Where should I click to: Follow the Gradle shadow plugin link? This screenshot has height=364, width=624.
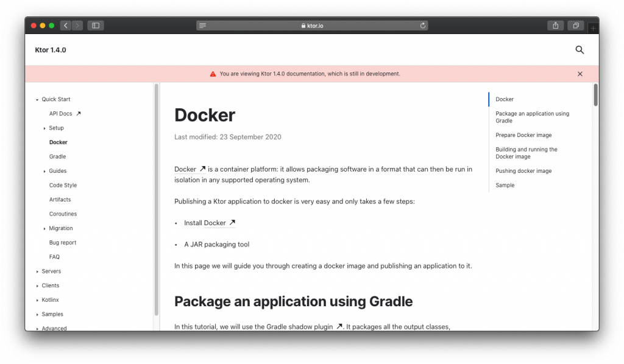305,327
